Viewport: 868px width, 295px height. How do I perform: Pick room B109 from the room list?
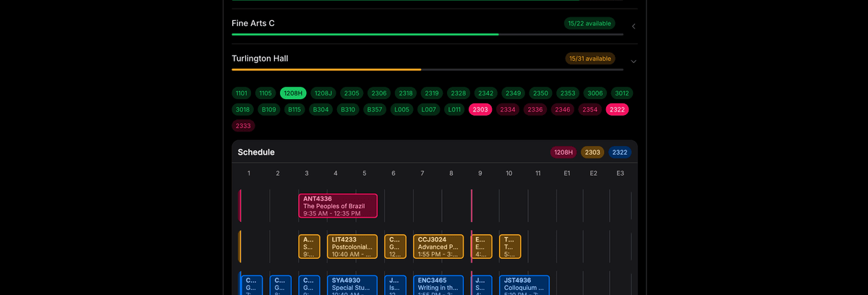pos(268,109)
